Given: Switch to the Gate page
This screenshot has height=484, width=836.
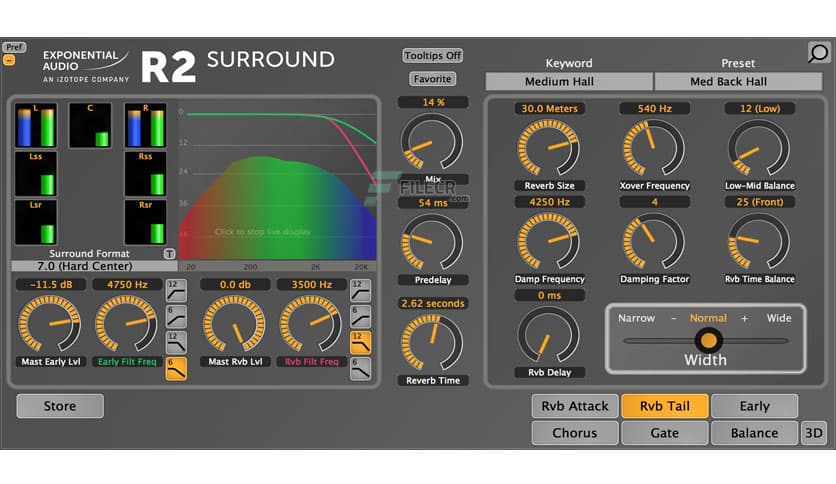Looking at the screenshot, I should [665, 433].
